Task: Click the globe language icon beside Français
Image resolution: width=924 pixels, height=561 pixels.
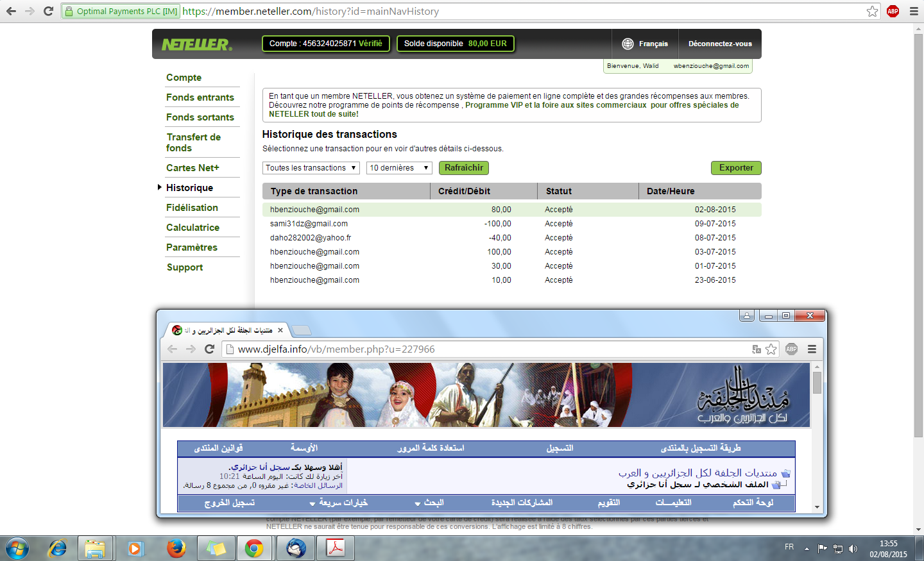Action: click(x=628, y=44)
